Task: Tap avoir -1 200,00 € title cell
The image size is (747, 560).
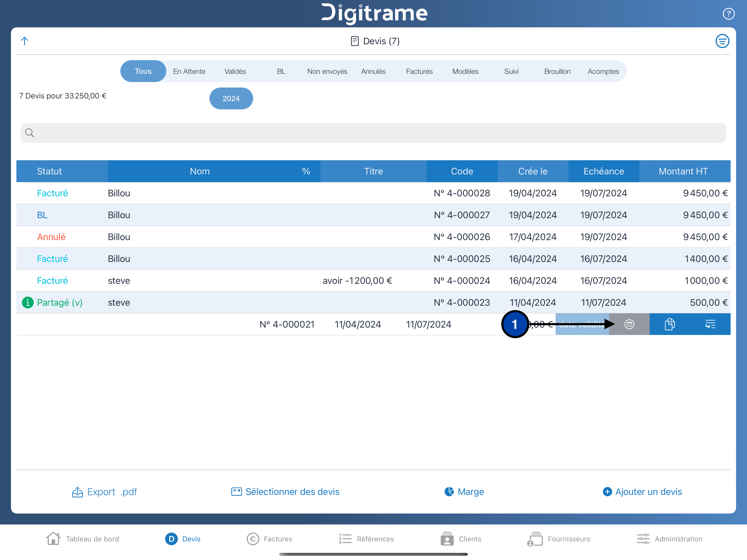Action: 357,281
